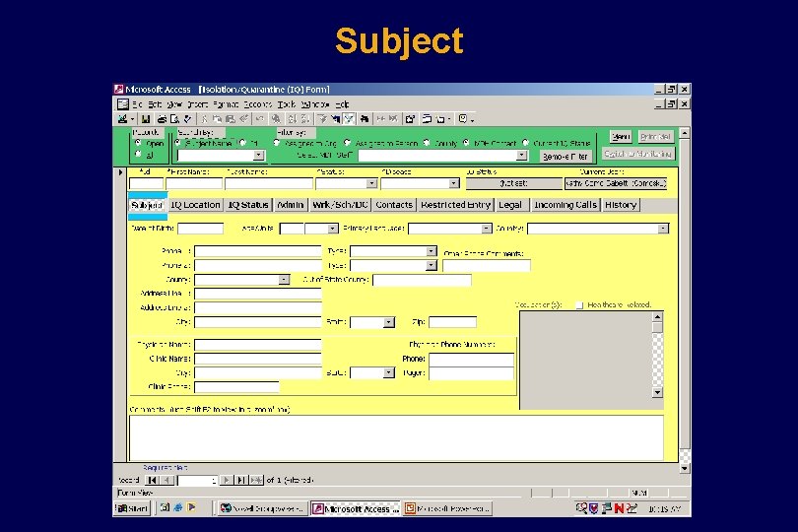Switch to the Admin tab
This screenshot has height=532, width=798.
point(290,205)
